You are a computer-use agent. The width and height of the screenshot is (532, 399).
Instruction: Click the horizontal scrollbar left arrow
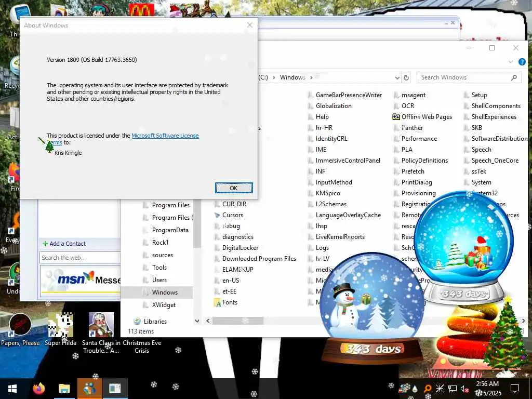pos(208,321)
